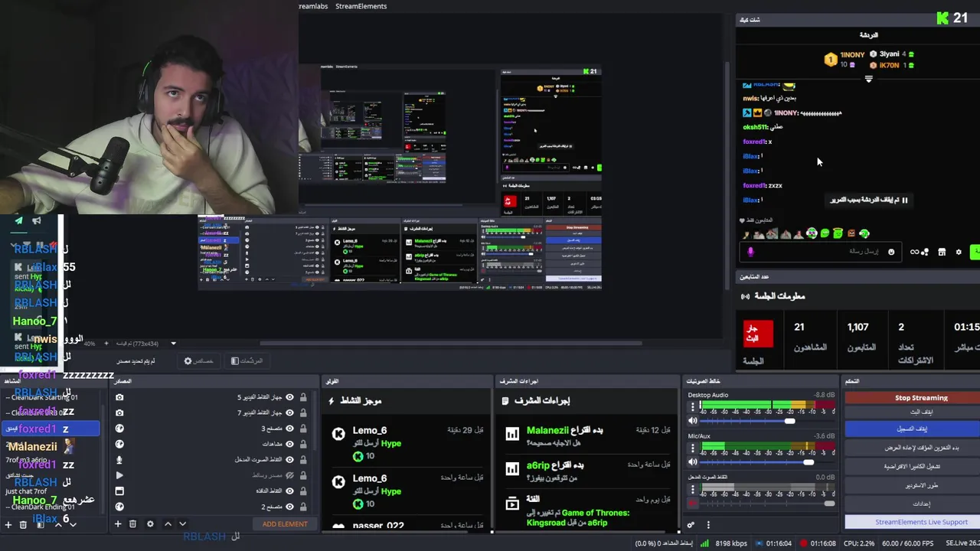Click the Kick icon beside Lemo_6 from 29 minutes ago
Screen dimensions: 980x551
[x=338, y=434]
